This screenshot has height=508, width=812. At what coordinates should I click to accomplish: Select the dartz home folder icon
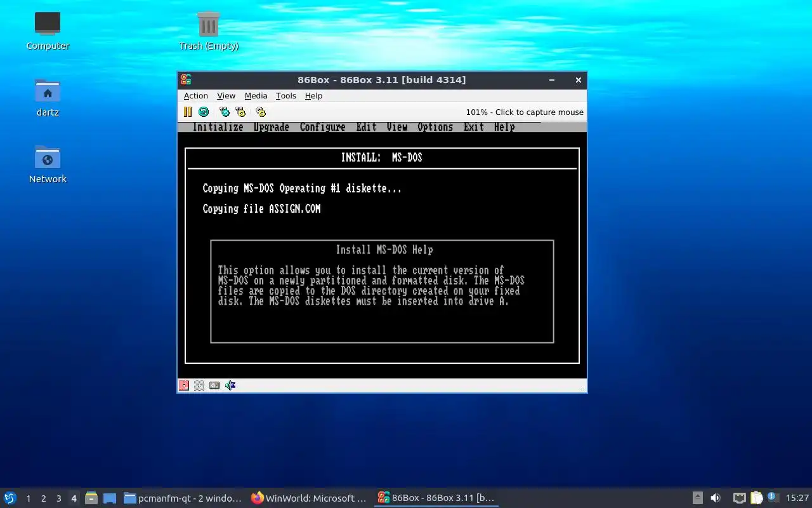[x=48, y=98]
